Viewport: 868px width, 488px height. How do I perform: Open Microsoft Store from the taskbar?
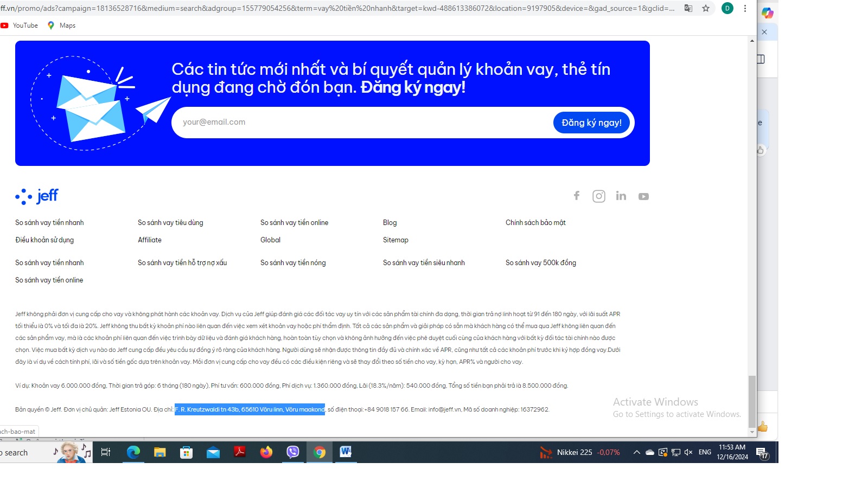coord(186,452)
